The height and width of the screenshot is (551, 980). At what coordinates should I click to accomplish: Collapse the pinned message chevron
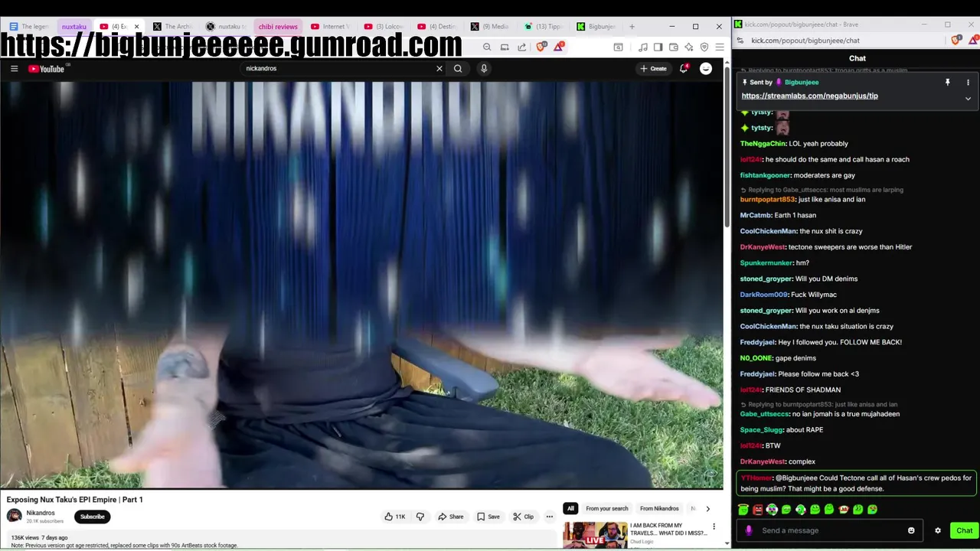(x=968, y=99)
